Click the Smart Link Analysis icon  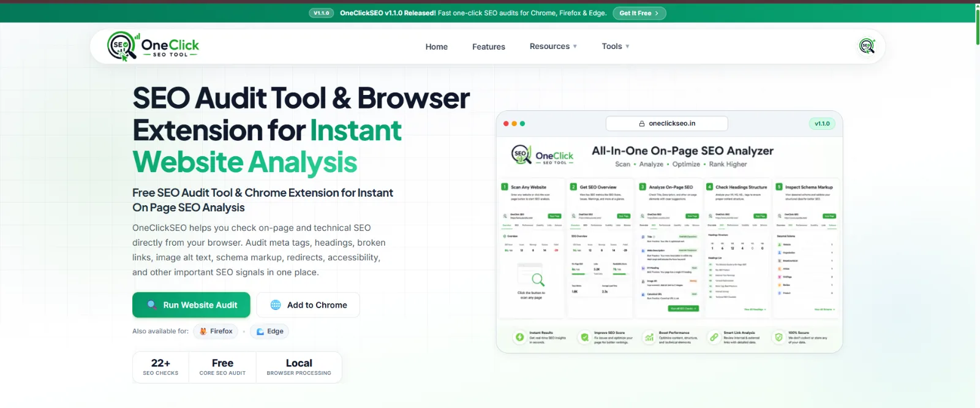tap(714, 337)
